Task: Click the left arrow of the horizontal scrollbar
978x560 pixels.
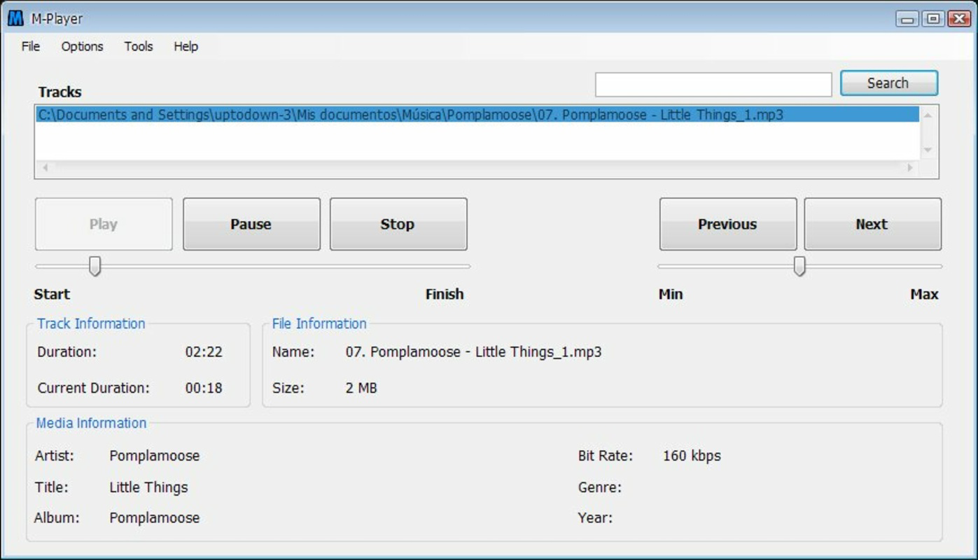Action: [x=44, y=167]
